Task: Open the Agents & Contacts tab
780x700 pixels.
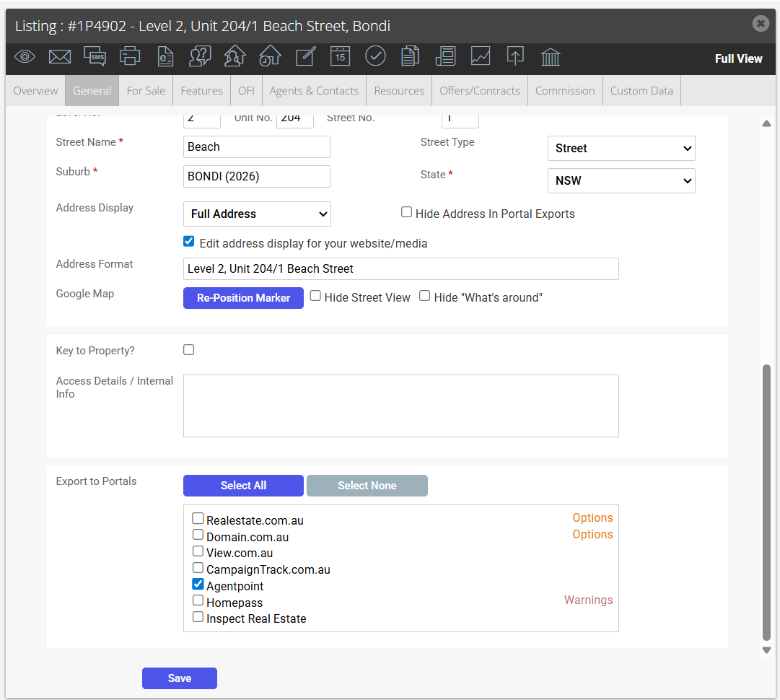Action: 314,90
